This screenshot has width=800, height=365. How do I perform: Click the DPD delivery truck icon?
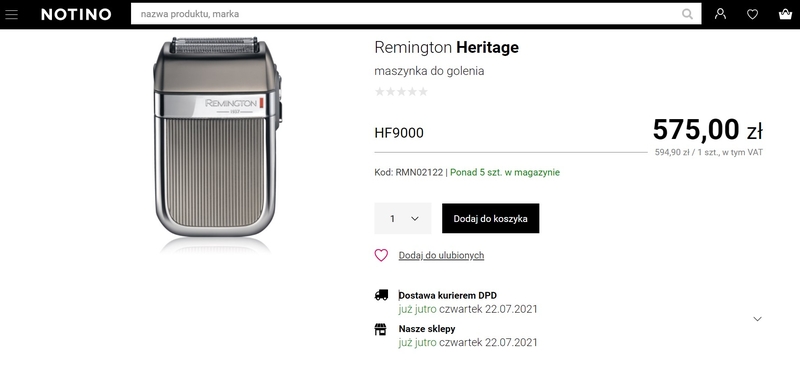click(x=381, y=295)
